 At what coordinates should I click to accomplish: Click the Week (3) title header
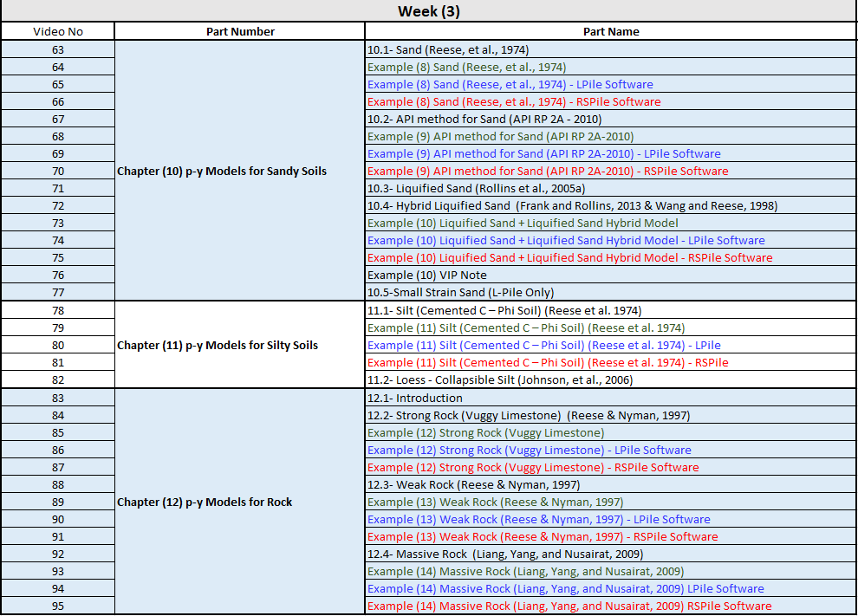click(428, 11)
